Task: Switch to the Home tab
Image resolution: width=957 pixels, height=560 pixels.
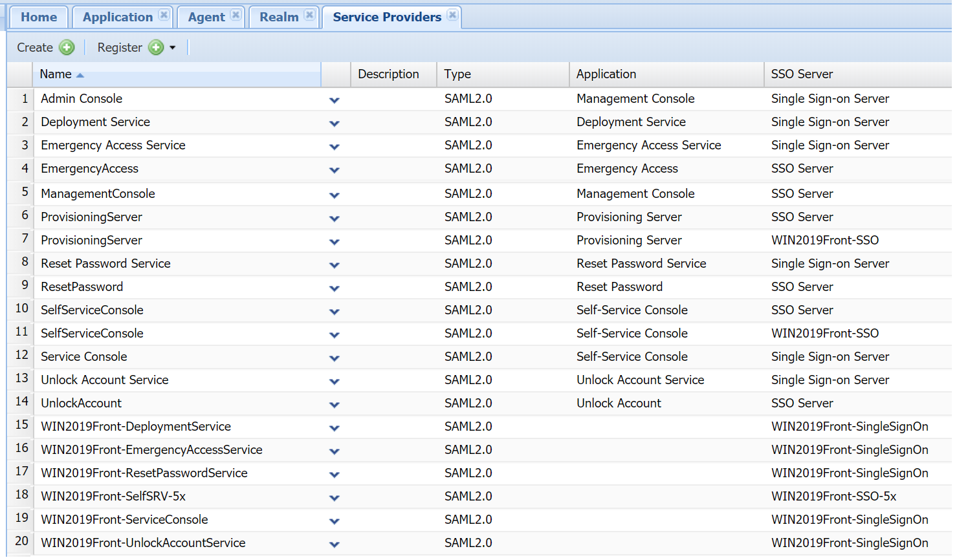Action: coord(39,17)
